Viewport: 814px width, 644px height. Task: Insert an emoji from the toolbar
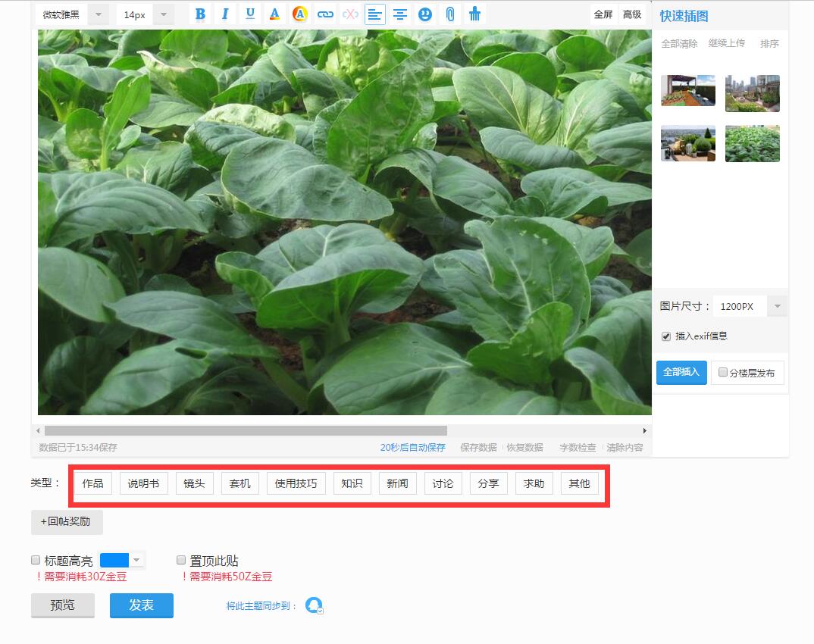point(425,13)
